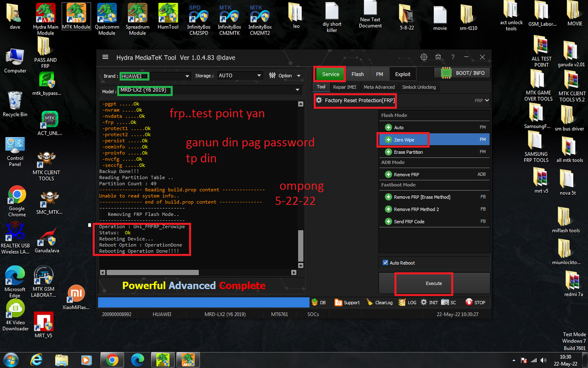
Task: Switch to the Exploit tab
Action: 402,74
